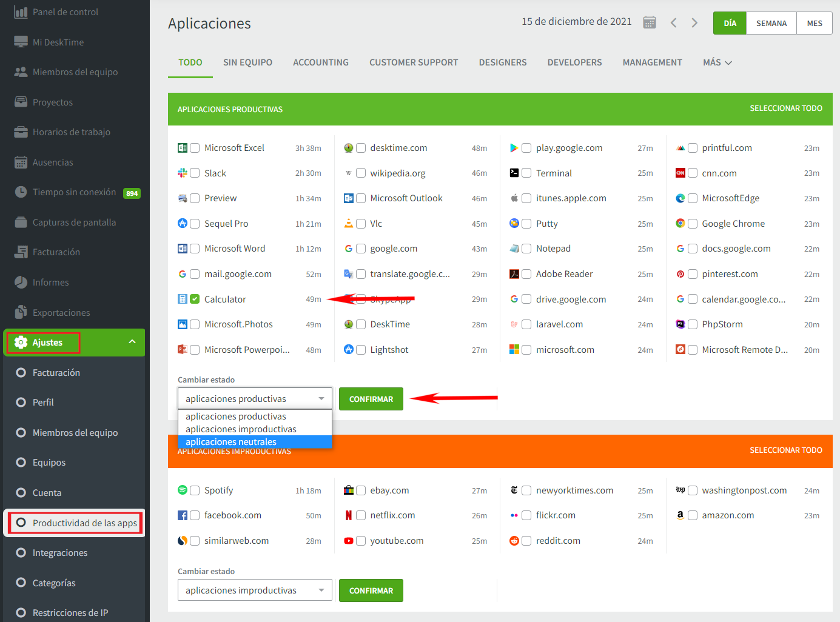
Task: Click the Vlc cone icon
Action: point(349,223)
